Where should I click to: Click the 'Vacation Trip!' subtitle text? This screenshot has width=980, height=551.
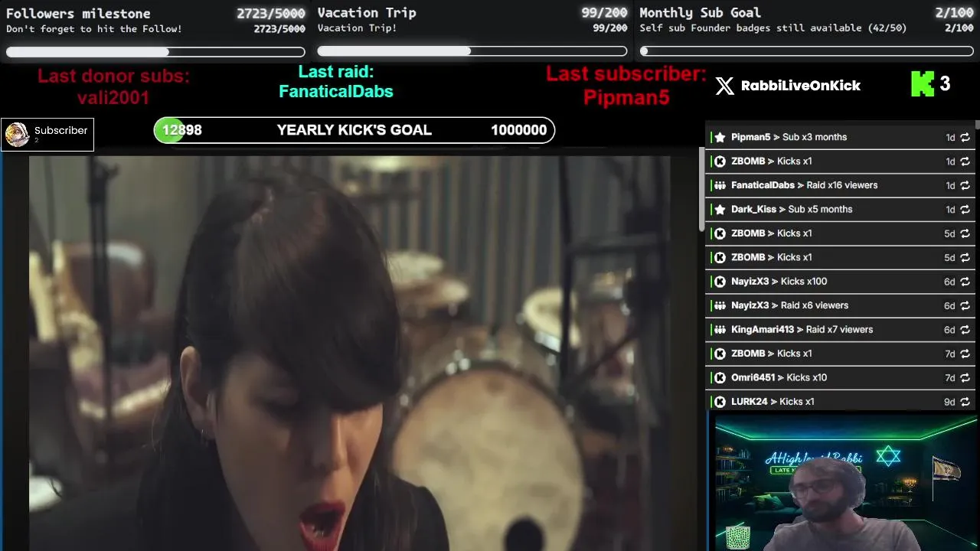357,28
